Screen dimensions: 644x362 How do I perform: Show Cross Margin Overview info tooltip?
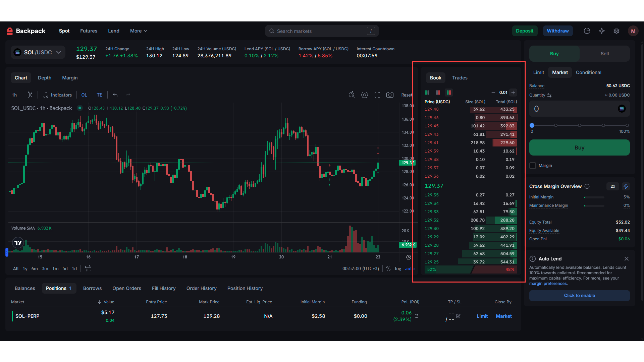click(x=587, y=186)
